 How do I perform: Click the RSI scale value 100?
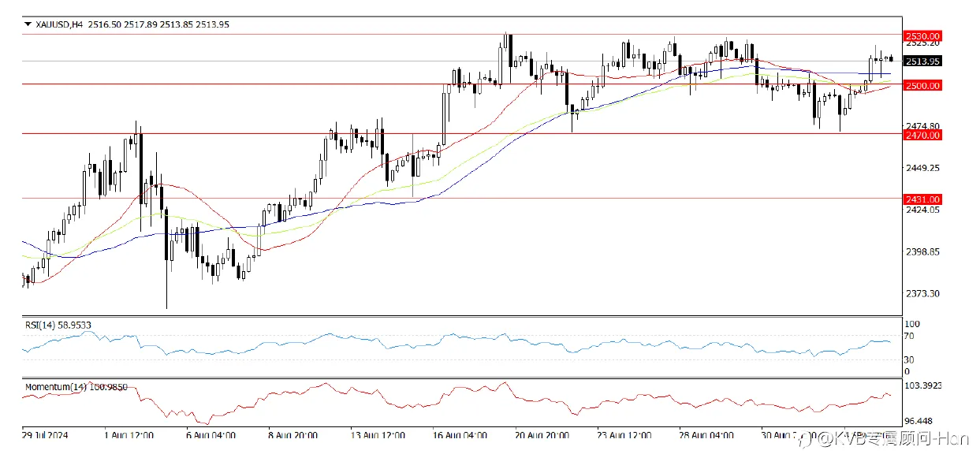click(912, 324)
